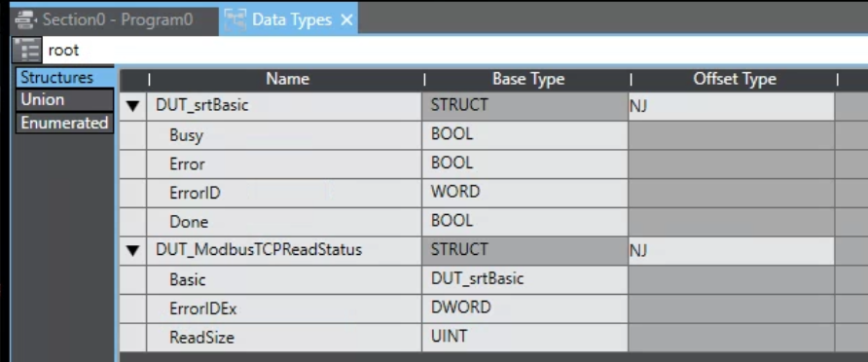Close the Data Types tab
The image size is (868, 362).
coord(346,20)
